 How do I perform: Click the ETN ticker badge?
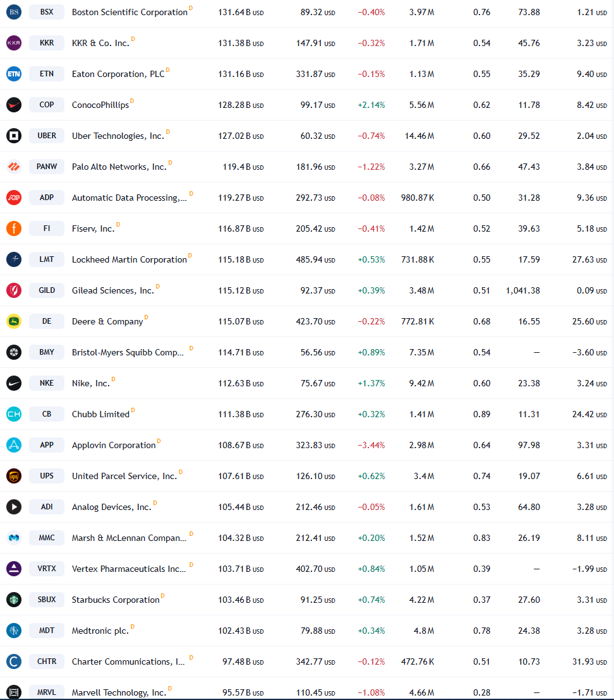tap(47, 74)
